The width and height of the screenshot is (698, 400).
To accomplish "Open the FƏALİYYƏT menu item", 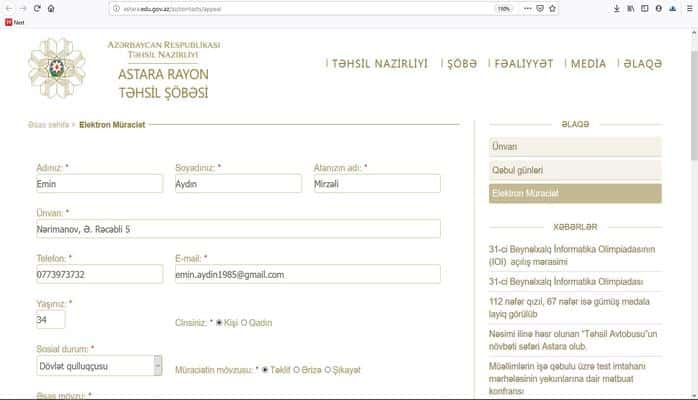I will [523, 64].
